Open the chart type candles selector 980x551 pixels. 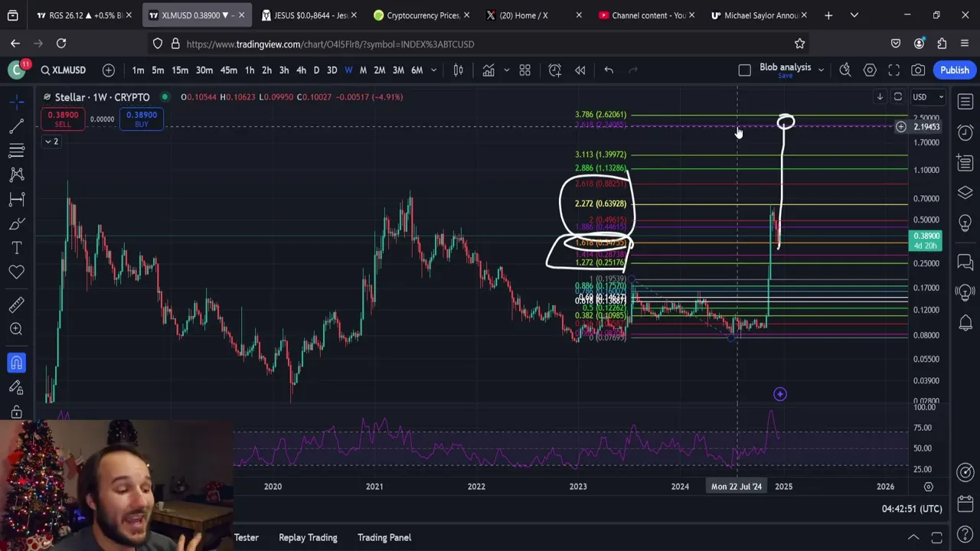click(x=458, y=70)
